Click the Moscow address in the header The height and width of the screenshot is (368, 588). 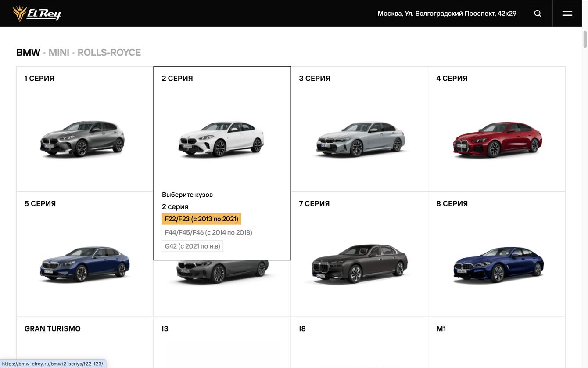coord(447,14)
